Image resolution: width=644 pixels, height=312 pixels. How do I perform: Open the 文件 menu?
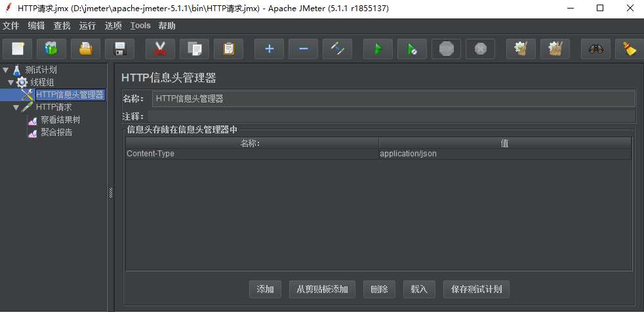coord(11,26)
